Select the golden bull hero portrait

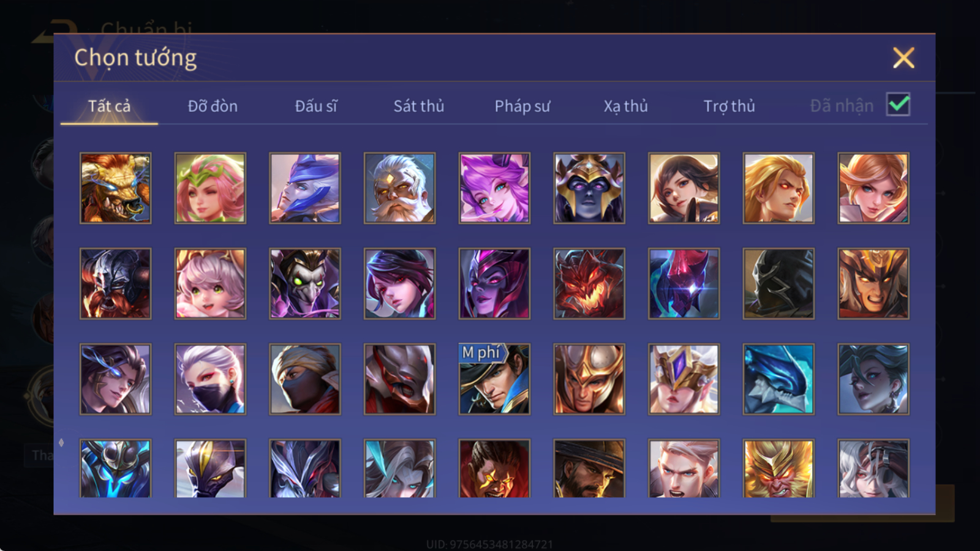(115, 188)
